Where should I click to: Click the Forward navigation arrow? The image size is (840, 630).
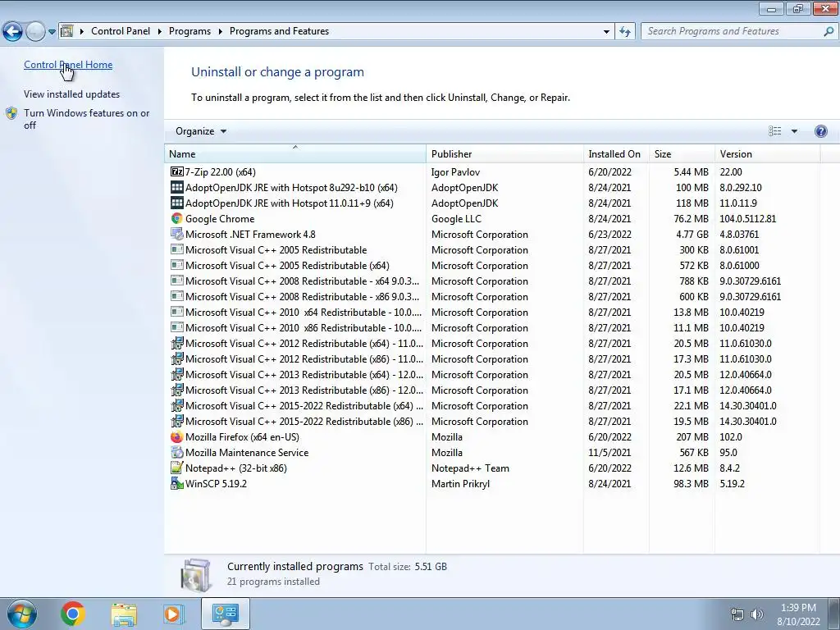(x=35, y=32)
